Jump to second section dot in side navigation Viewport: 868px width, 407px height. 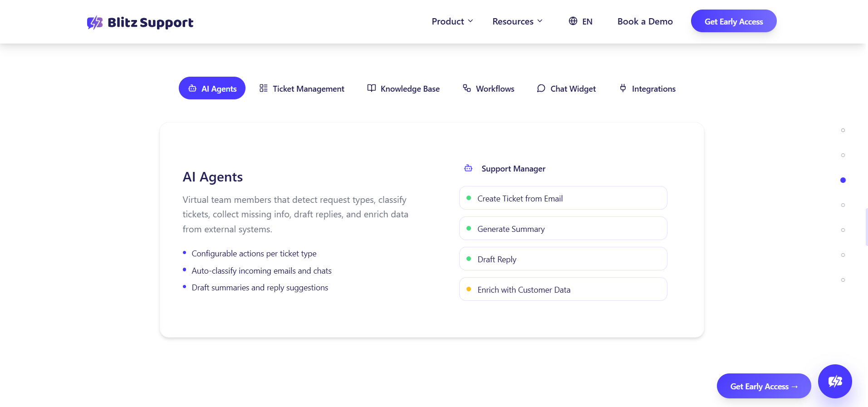click(843, 155)
